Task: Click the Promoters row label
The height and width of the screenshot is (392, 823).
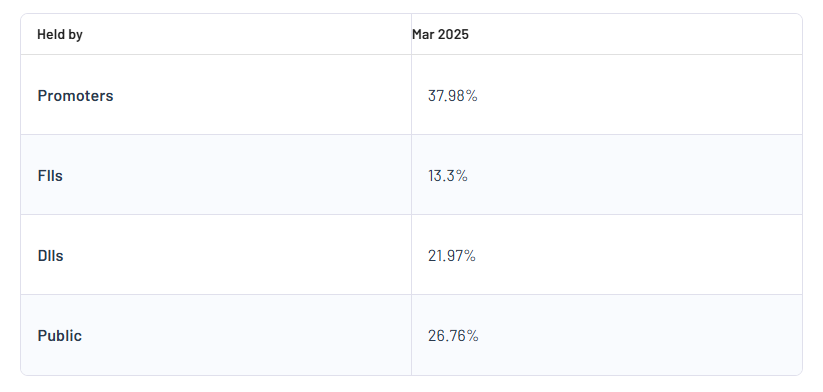Action: click(76, 96)
